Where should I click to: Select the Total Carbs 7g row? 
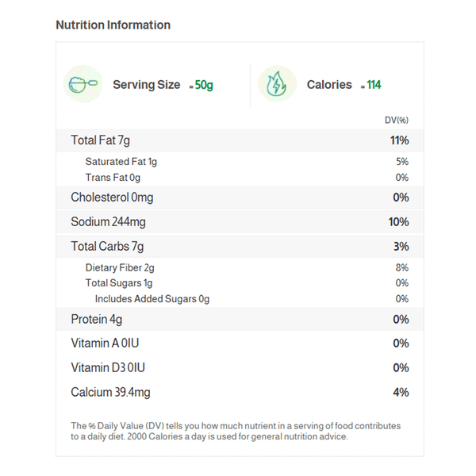238,247
